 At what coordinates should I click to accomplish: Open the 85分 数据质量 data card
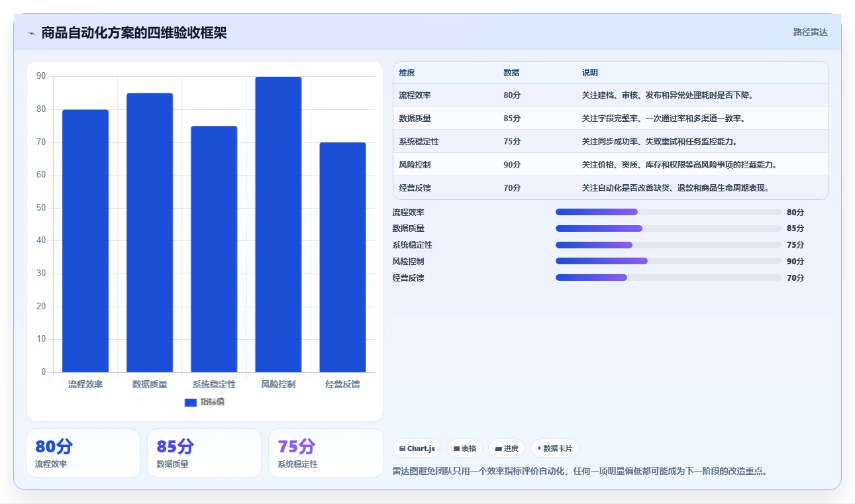tap(204, 453)
